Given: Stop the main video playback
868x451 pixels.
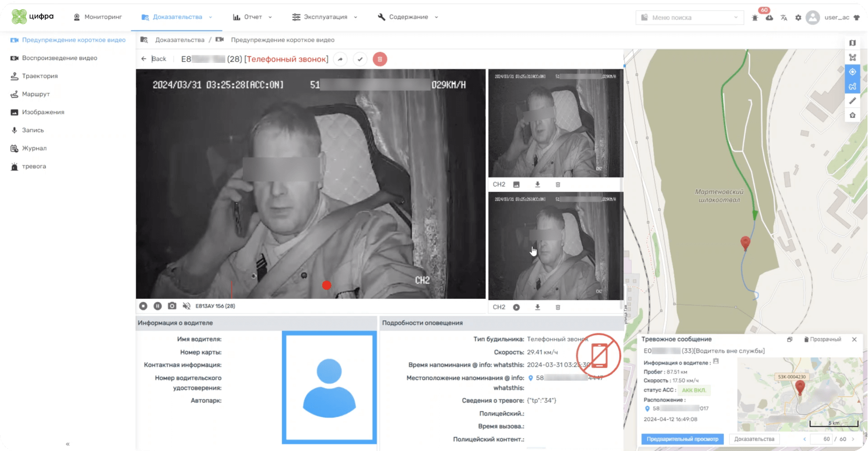Looking at the screenshot, I should (x=143, y=306).
